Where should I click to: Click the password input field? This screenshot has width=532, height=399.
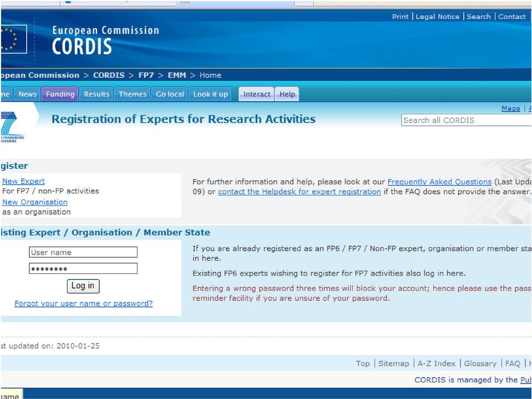point(83,268)
